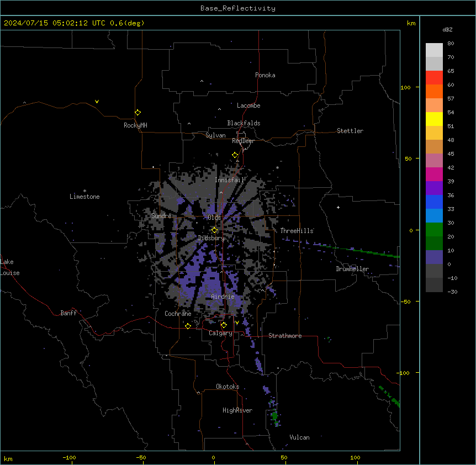Click the 42 dBZ magenta legend swatch
This screenshot has height=465, width=476.
click(x=434, y=174)
